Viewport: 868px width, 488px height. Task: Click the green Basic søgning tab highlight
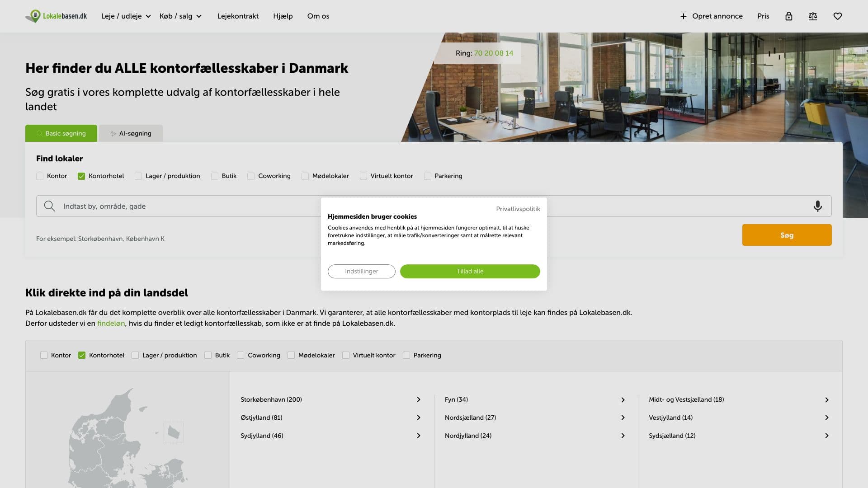pos(61,133)
